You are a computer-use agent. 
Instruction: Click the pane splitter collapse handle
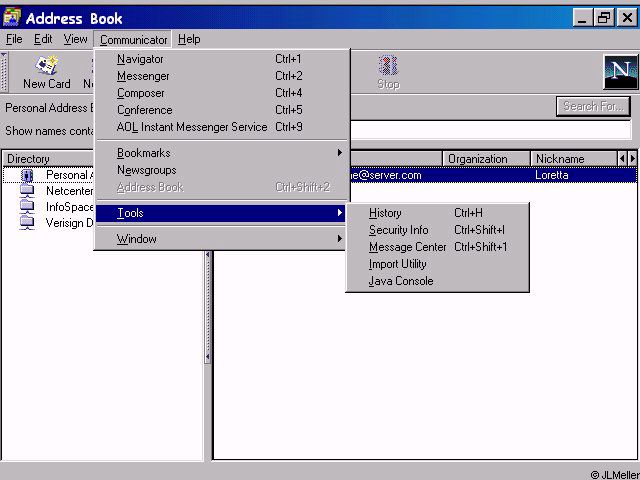pos(207,306)
